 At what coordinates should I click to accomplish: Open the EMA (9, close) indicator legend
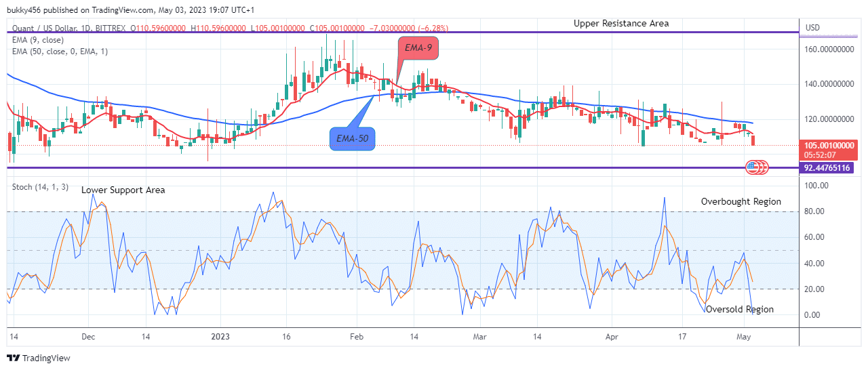(38, 40)
